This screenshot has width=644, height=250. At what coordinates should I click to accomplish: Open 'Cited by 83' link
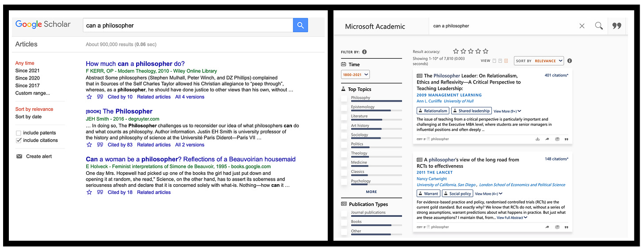(120, 144)
